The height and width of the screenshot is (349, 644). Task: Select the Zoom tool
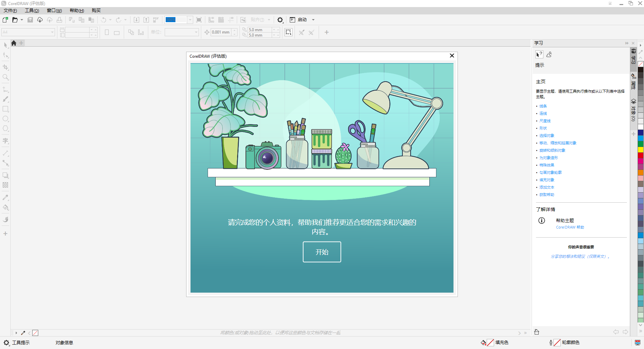click(x=5, y=78)
